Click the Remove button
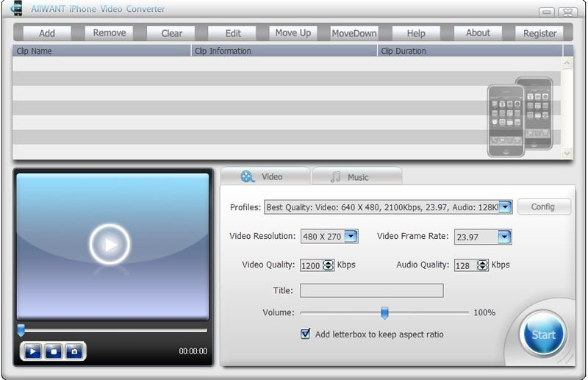This screenshot has height=380, width=588. 109,33
